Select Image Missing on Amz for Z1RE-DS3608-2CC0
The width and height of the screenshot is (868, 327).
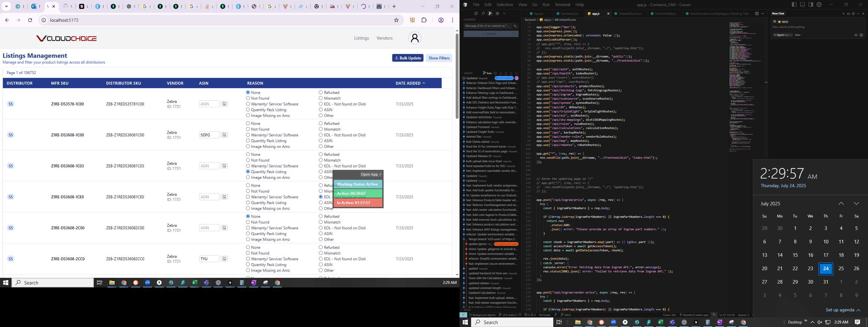coord(248,270)
